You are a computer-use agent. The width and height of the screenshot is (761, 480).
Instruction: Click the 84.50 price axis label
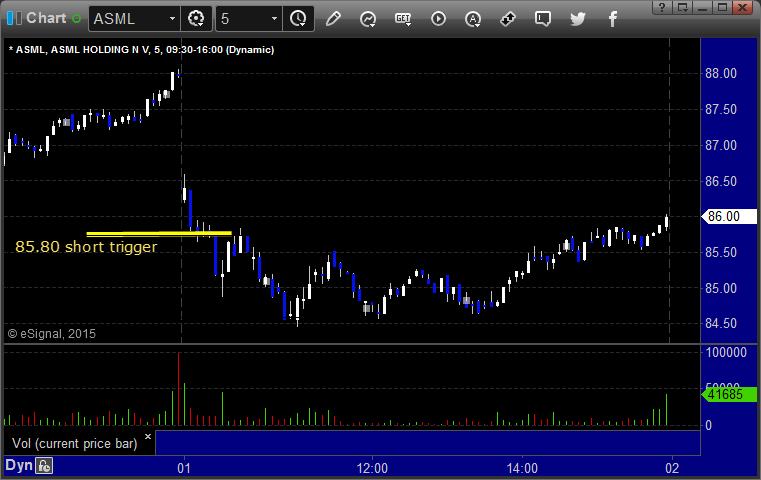(x=721, y=323)
